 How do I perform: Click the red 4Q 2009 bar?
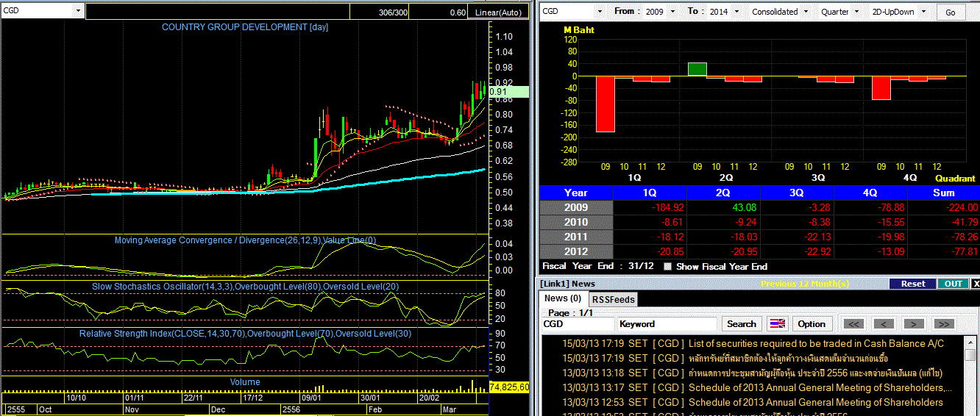(x=881, y=87)
